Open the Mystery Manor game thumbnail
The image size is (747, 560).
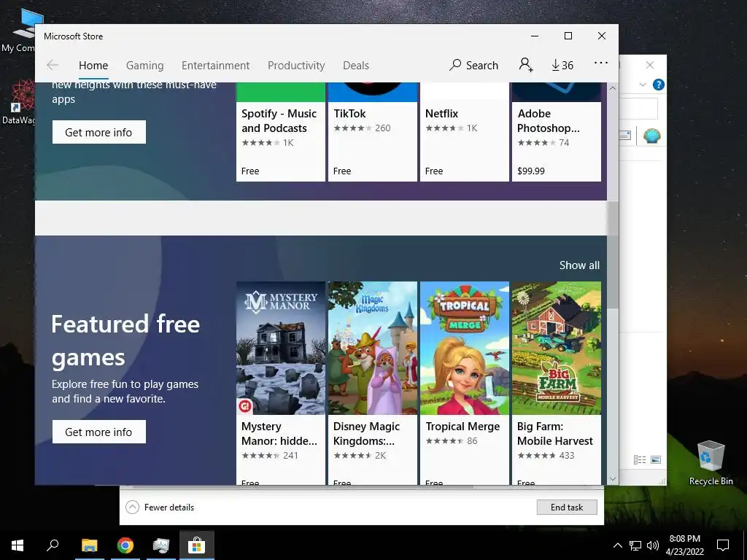[x=281, y=348]
